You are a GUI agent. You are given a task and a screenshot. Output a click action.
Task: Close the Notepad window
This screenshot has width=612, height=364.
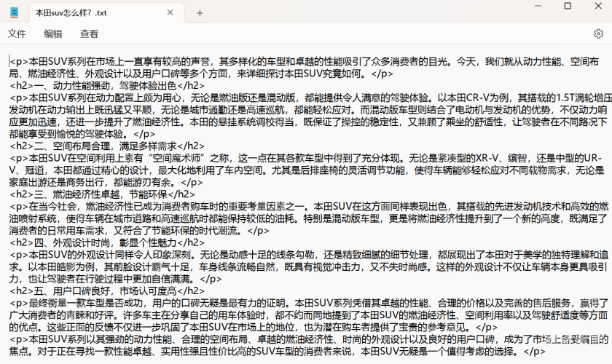[598, 6]
